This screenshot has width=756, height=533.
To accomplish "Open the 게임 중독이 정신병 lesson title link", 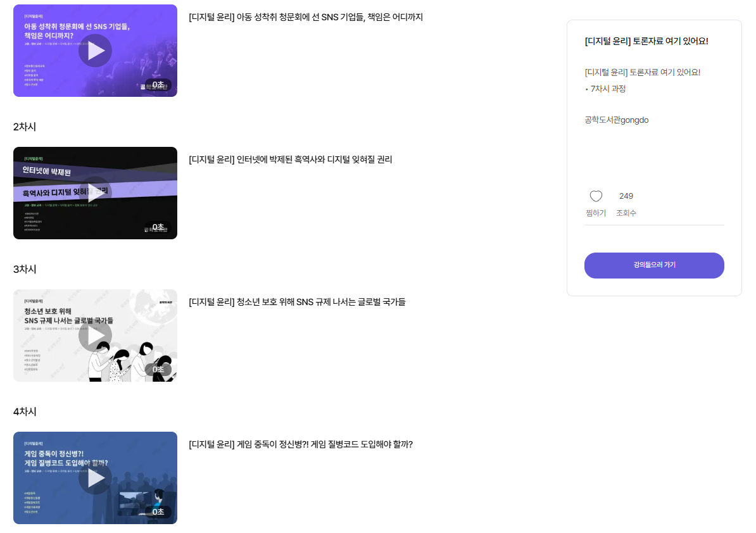I will click(301, 444).
